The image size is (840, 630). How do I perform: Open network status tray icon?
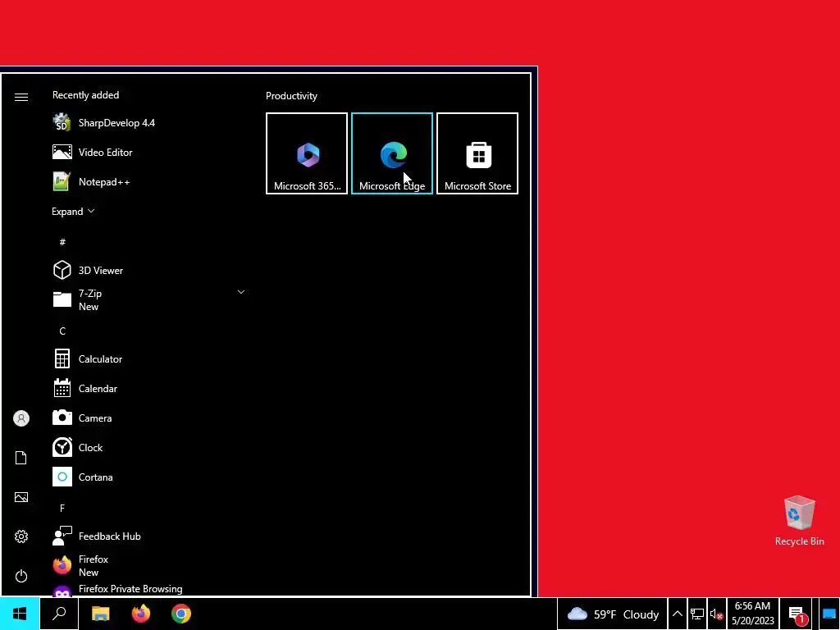(697, 614)
